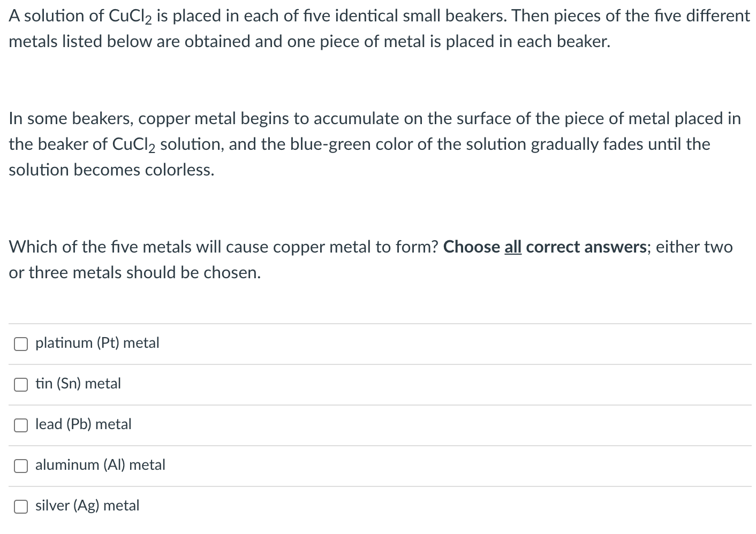The width and height of the screenshot is (756, 534).
Task: Check the tin (Sn) metal checkbox
Action: coord(20,384)
